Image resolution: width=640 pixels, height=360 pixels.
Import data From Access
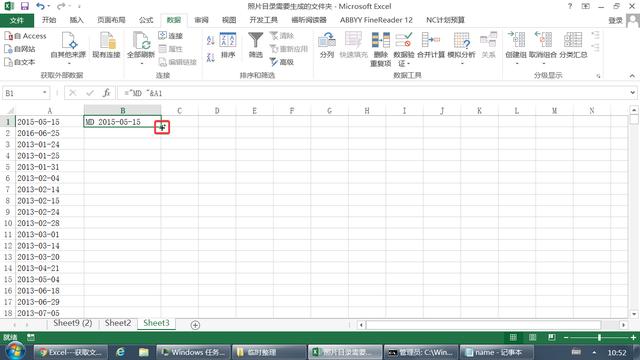pyautogui.click(x=25, y=36)
